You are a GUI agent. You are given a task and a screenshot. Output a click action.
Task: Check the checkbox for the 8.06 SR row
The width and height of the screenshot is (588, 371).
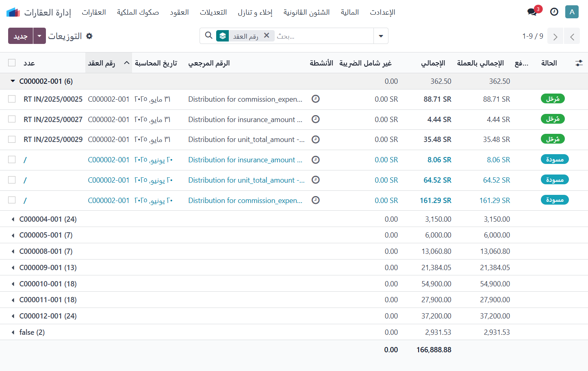[12, 159]
